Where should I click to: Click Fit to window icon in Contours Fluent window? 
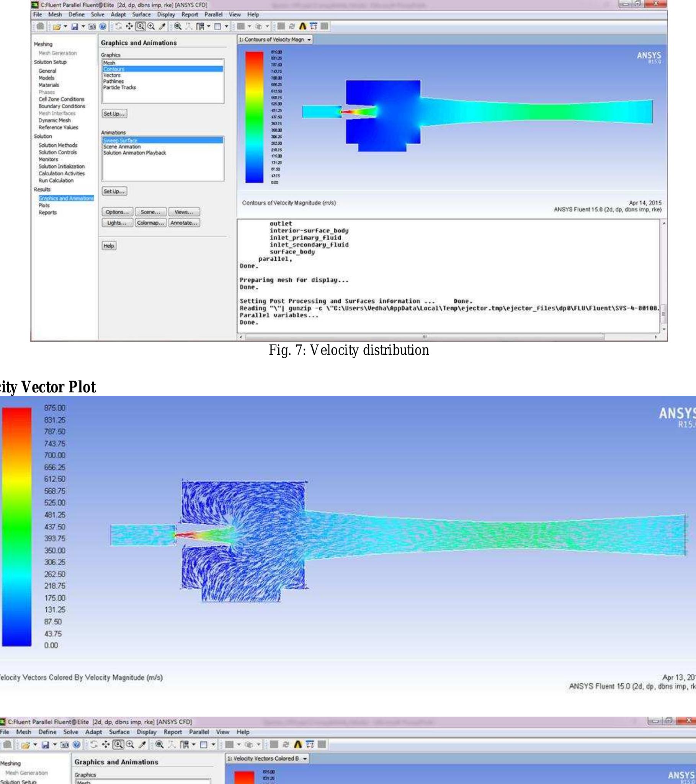178,27
